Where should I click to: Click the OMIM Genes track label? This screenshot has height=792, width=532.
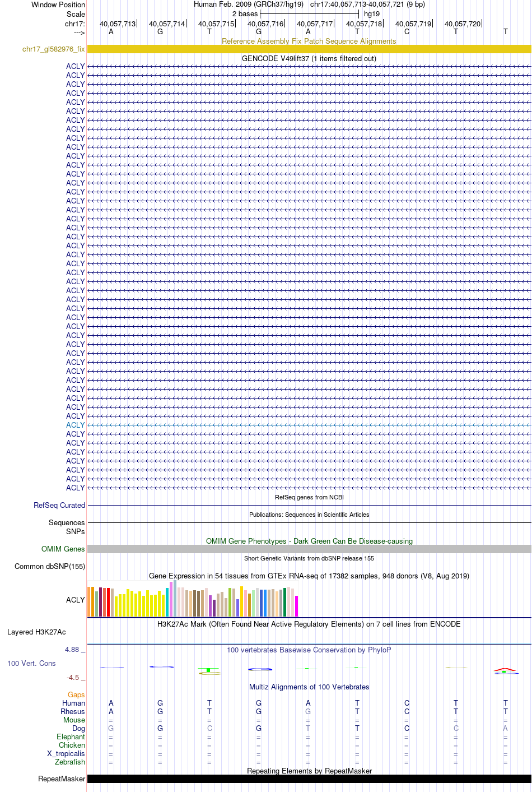click(x=63, y=549)
